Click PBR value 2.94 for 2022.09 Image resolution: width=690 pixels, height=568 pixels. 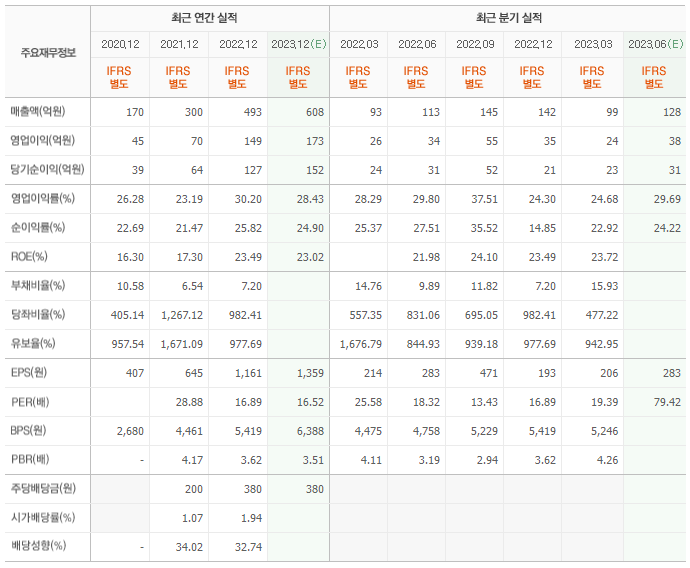[x=487, y=461]
